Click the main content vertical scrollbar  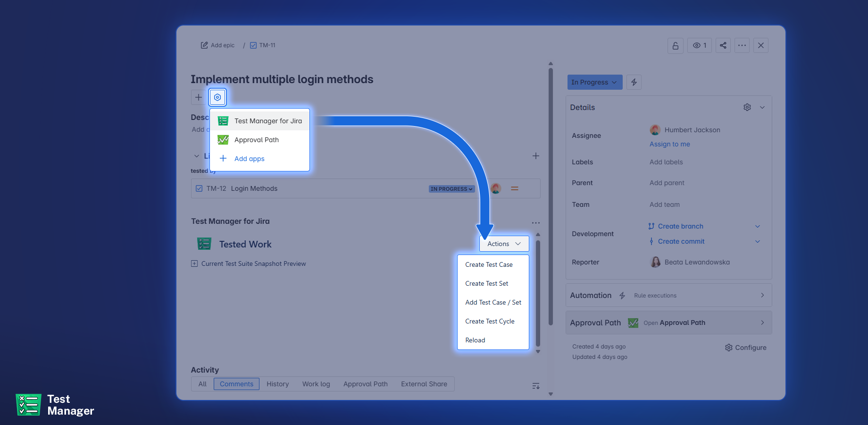(x=551, y=196)
